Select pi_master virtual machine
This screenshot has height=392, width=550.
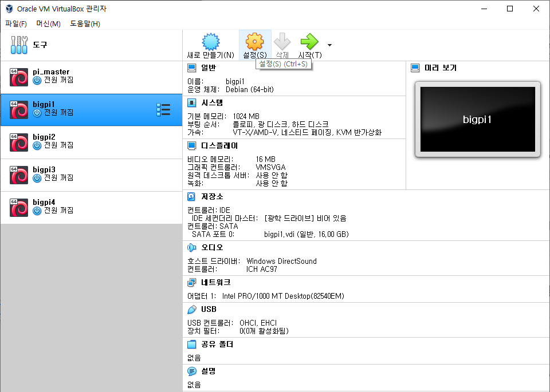pos(91,77)
